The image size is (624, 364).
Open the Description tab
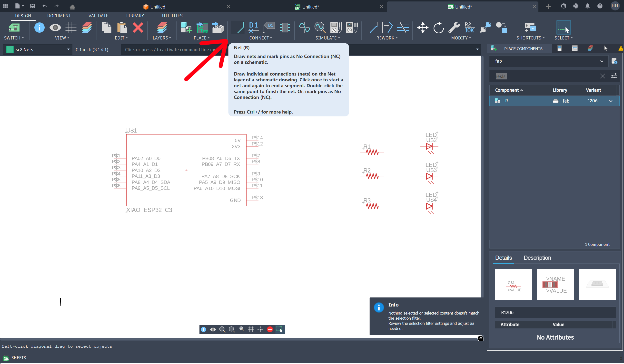[537, 258]
